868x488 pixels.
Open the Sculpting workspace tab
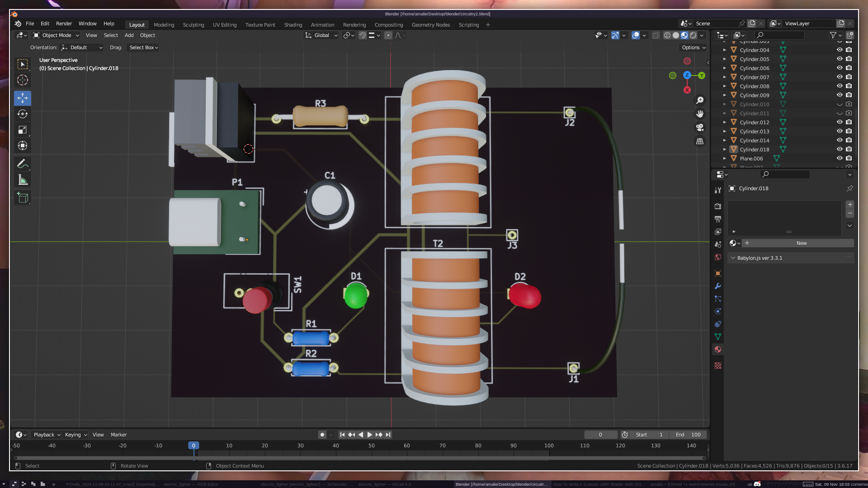[x=193, y=25]
